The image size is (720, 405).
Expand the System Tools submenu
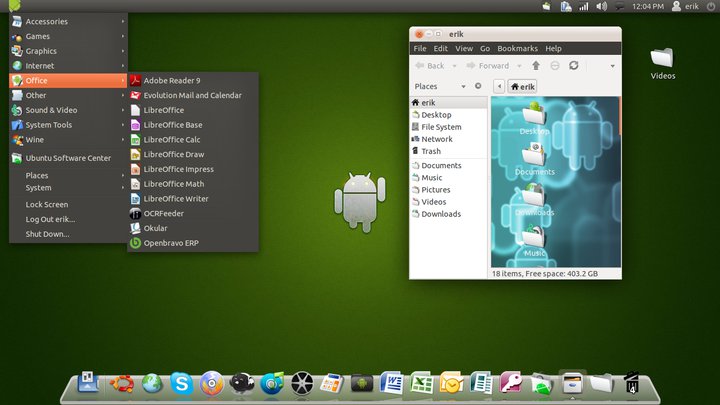68,124
